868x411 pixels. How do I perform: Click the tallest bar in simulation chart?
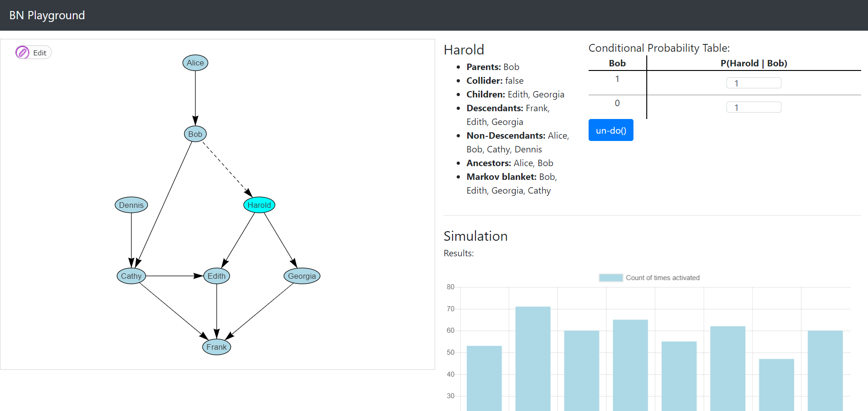[x=533, y=358]
